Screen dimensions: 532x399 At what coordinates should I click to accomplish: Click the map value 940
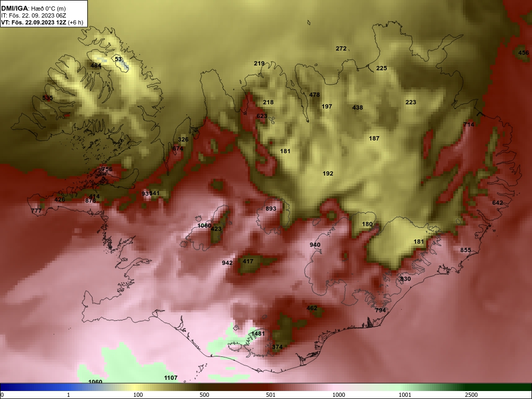pos(315,245)
